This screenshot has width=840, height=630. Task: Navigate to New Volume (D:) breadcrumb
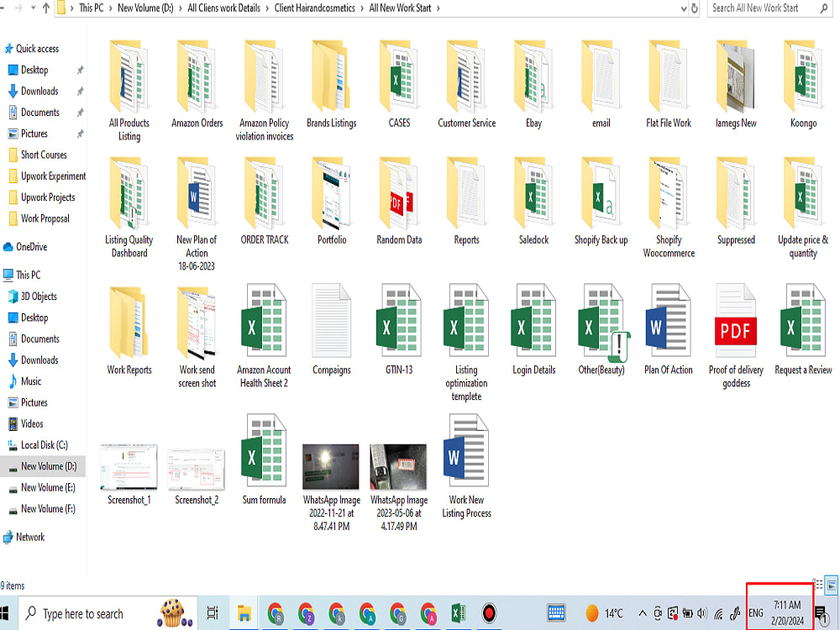145,8
